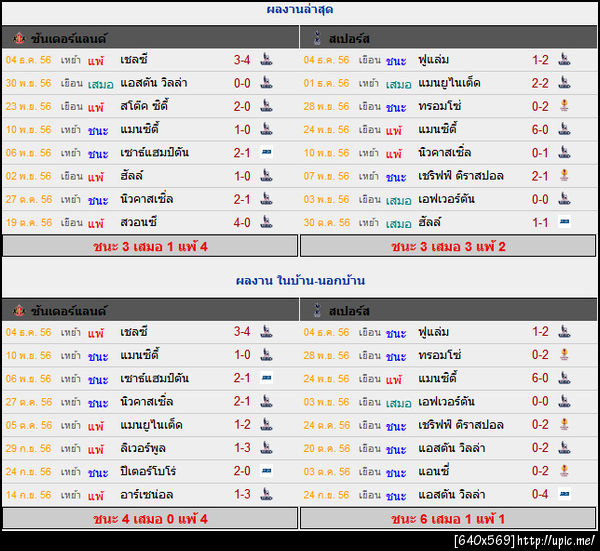This screenshot has width=600, height=551.
Task: Click the opponent name 'แอนซี่'
Action: coord(434,471)
